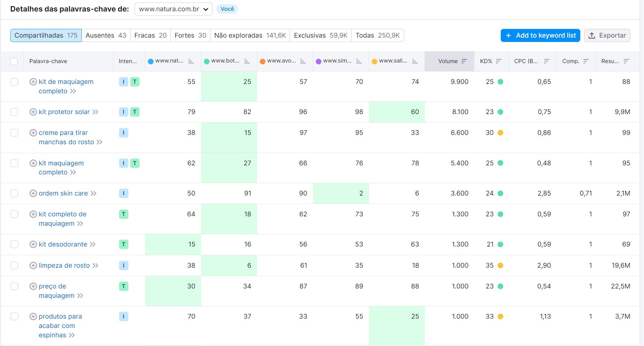The width and height of the screenshot is (644, 346).
Task: Select the "kit de maquiagem completo" row checkbox
Action: tap(14, 82)
